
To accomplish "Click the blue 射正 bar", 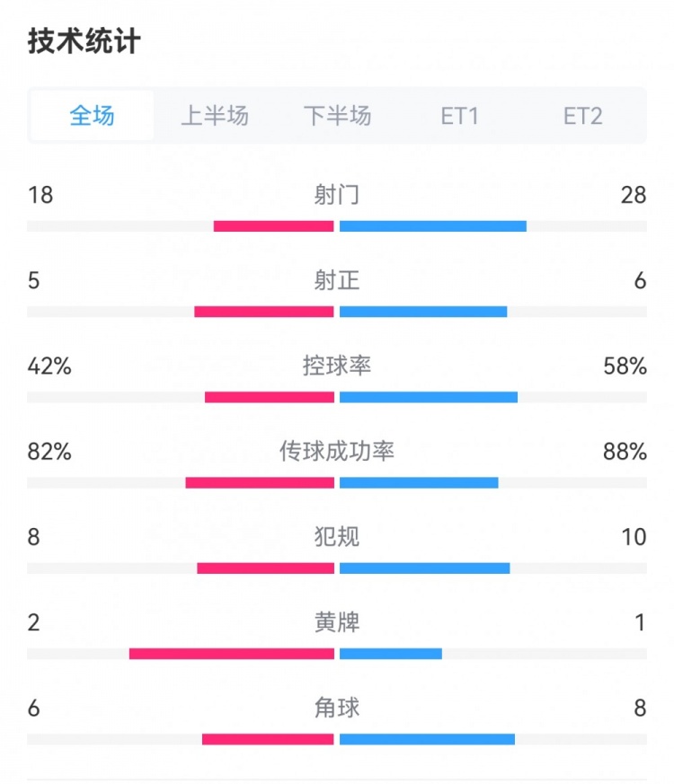I will pos(423,312).
